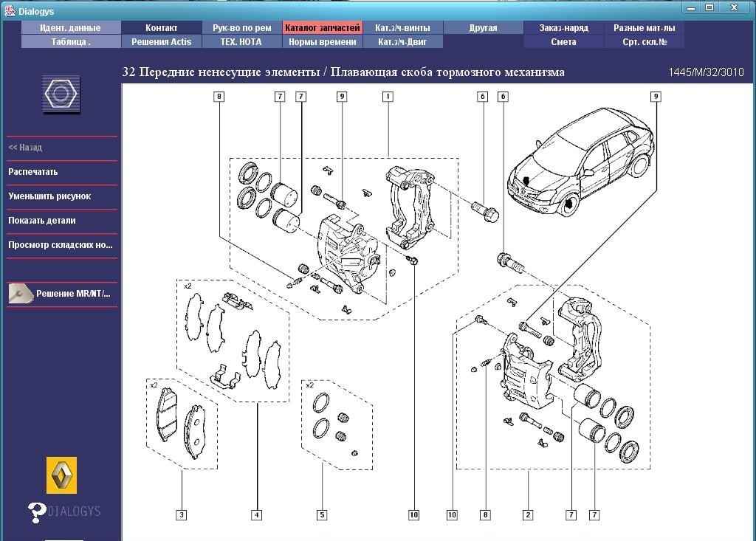Screen dimensions: 756x541
Task: Select callout 8 at bottom of diagram
Action: 486,515
